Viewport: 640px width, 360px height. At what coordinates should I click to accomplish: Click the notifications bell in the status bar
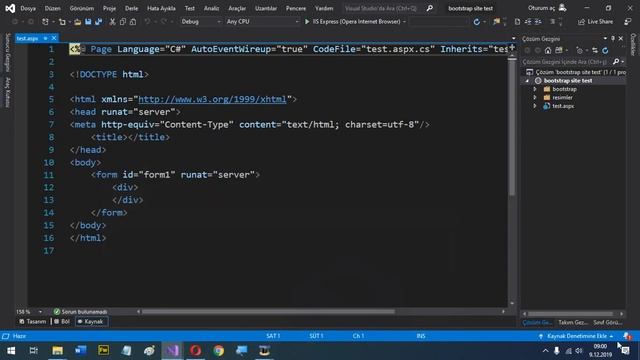point(627,336)
